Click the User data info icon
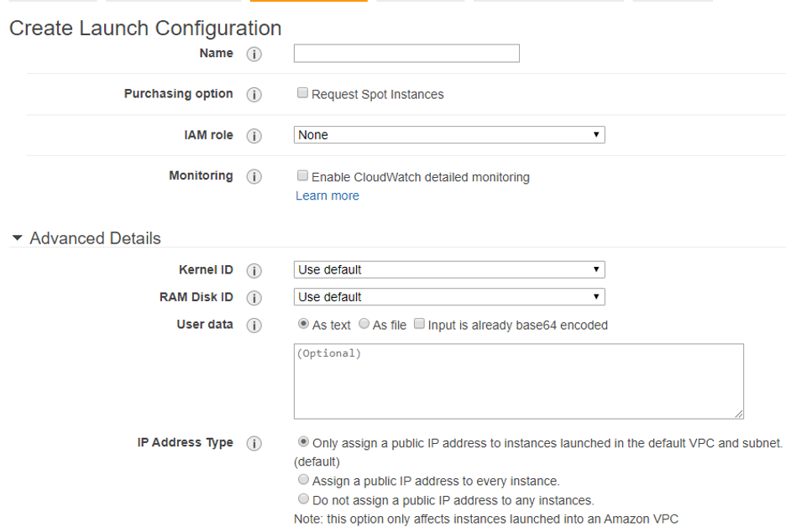This screenshot has width=786, height=532. pos(254,326)
